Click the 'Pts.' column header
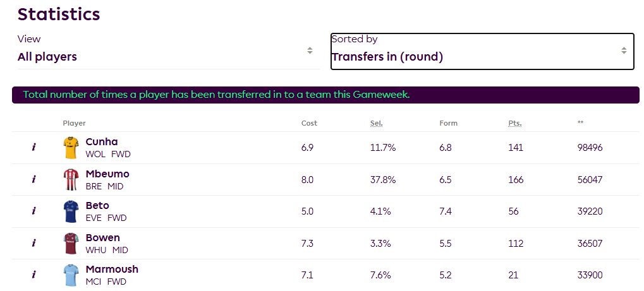Screen dimensions: 644x291 [515, 123]
